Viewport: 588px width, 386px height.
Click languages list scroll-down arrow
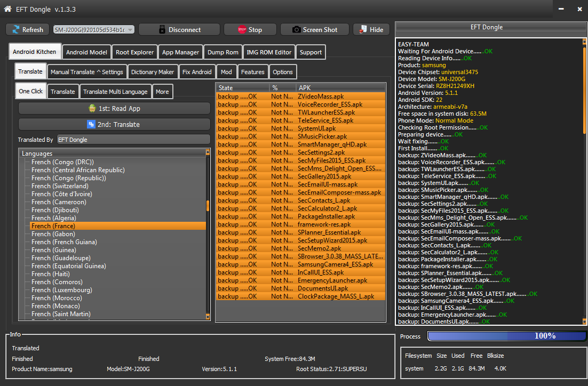pos(208,317)
